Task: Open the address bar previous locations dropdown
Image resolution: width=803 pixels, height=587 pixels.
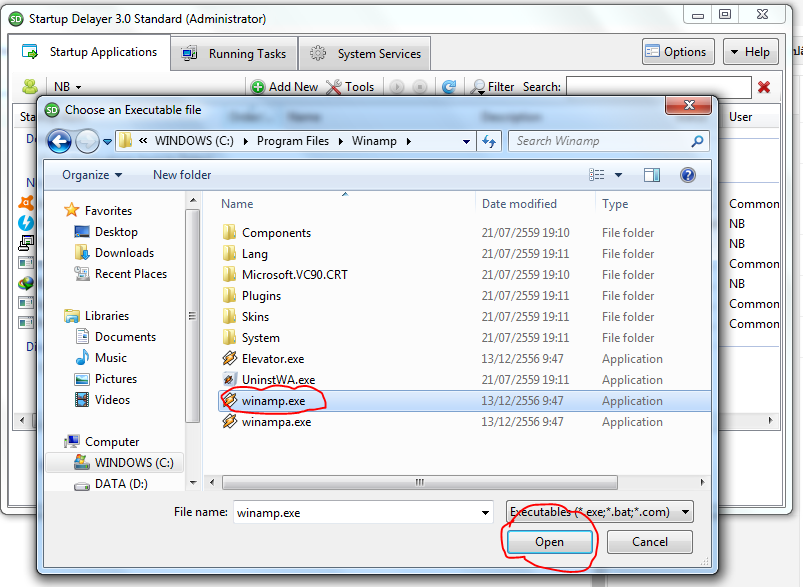Action: [x=466, y=142]
